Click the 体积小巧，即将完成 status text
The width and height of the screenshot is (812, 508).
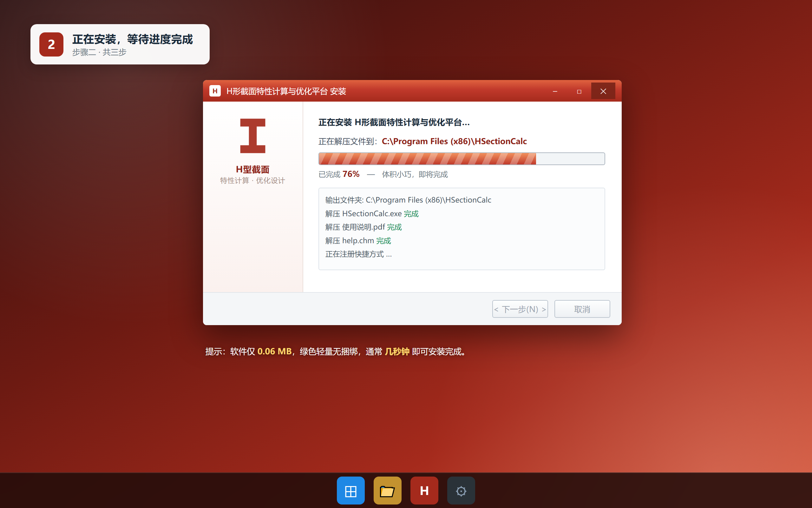pyautogui.click(x=415, y=174)
